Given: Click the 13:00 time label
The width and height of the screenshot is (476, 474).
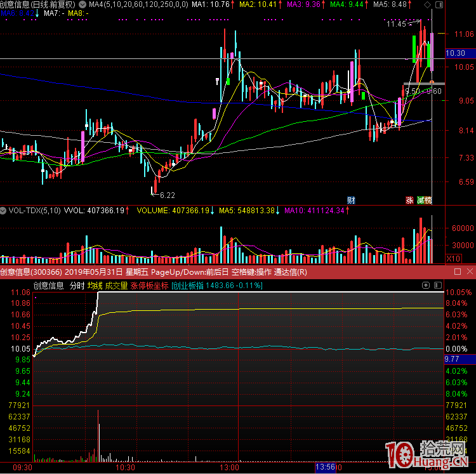Looking at the screenshot, I should 230,467.
